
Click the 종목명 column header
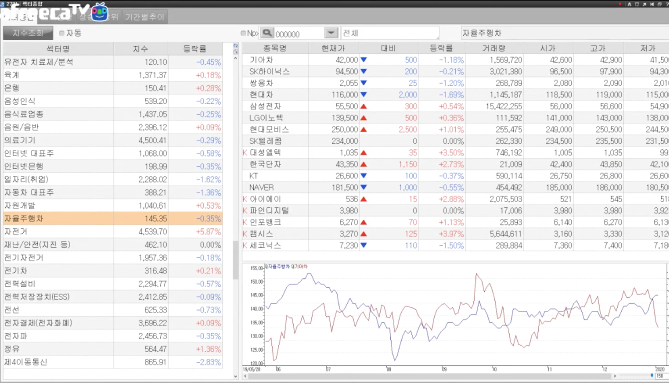[x=275, y=49]
